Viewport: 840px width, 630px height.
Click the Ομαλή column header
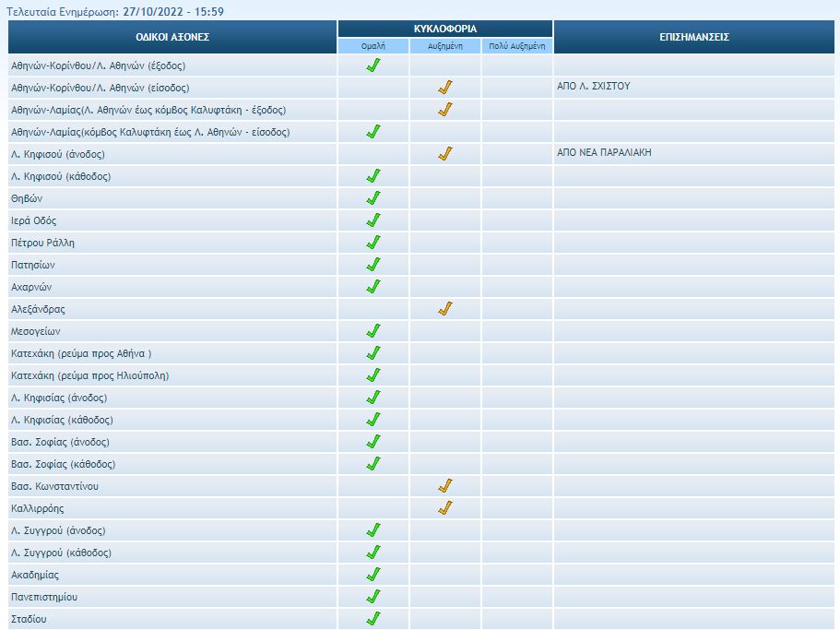(x=373, y=45)
